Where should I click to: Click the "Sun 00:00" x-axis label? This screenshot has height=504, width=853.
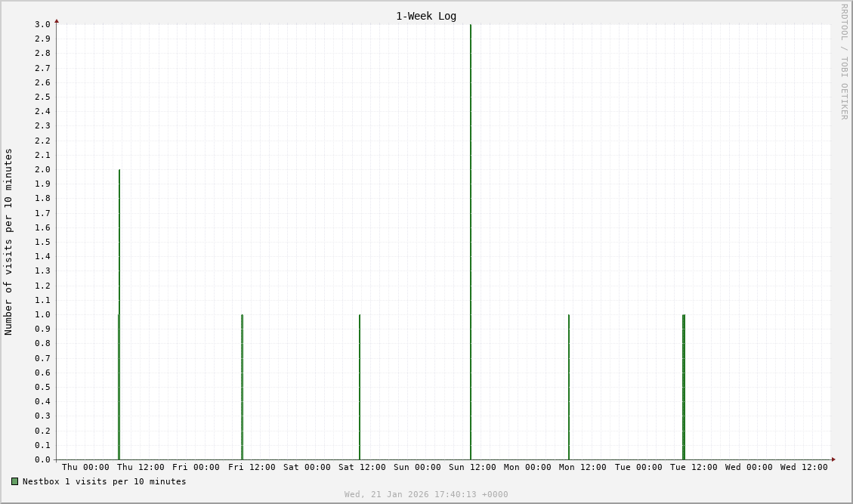tap(417, 467)
